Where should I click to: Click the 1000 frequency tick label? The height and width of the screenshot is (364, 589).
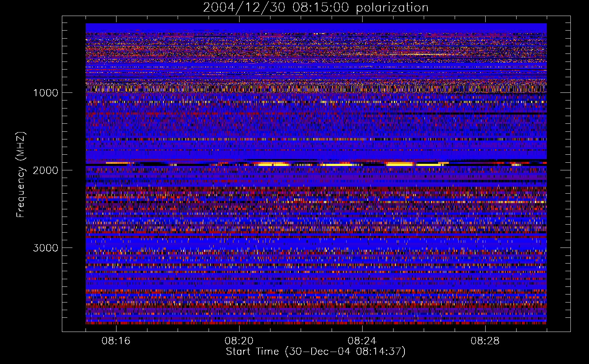[46, 93]
